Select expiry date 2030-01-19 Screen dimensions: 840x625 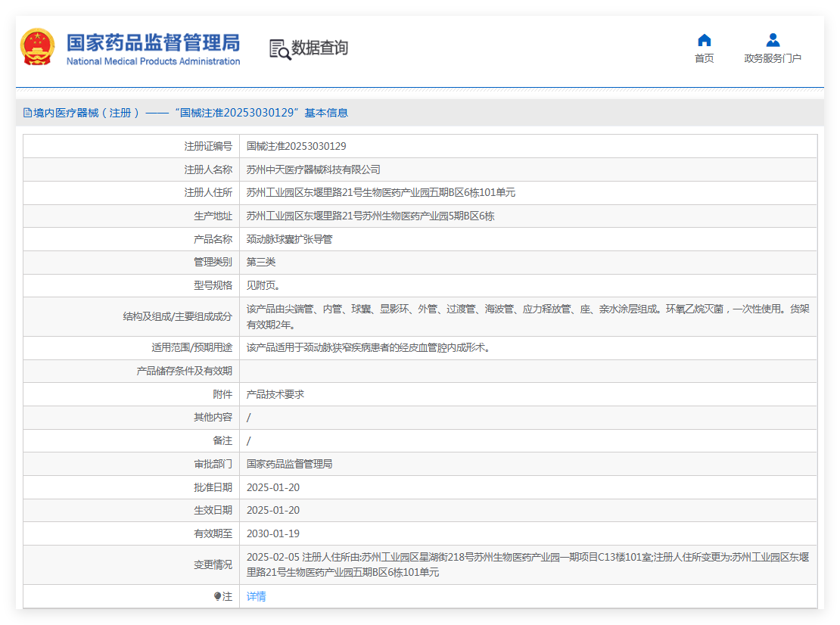pos(273,533)
